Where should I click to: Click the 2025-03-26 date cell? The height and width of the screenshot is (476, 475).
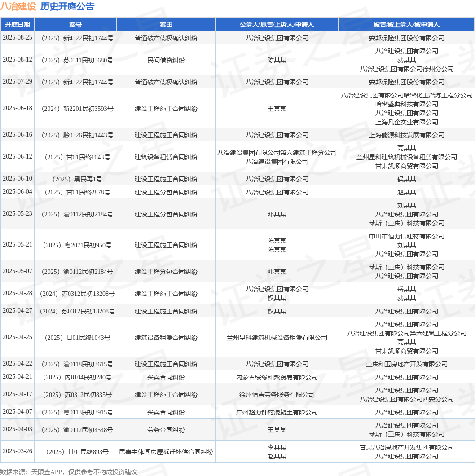pos(18,451)
